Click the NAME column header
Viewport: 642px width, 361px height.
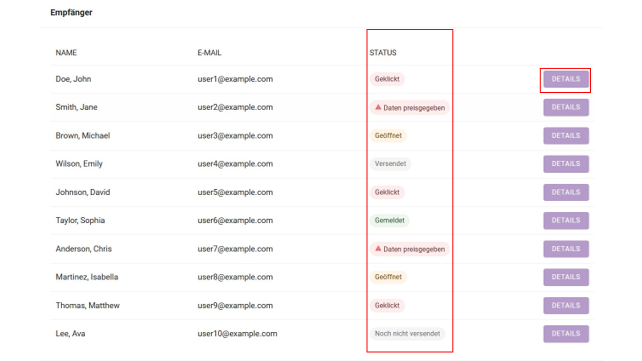[66, 52]
